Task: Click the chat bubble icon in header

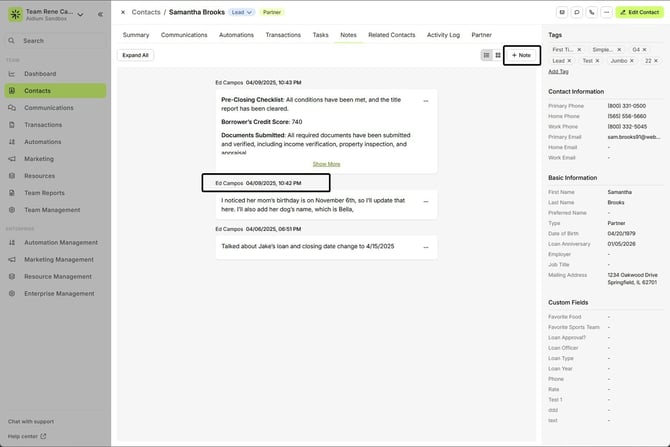Action: [577, 12]
